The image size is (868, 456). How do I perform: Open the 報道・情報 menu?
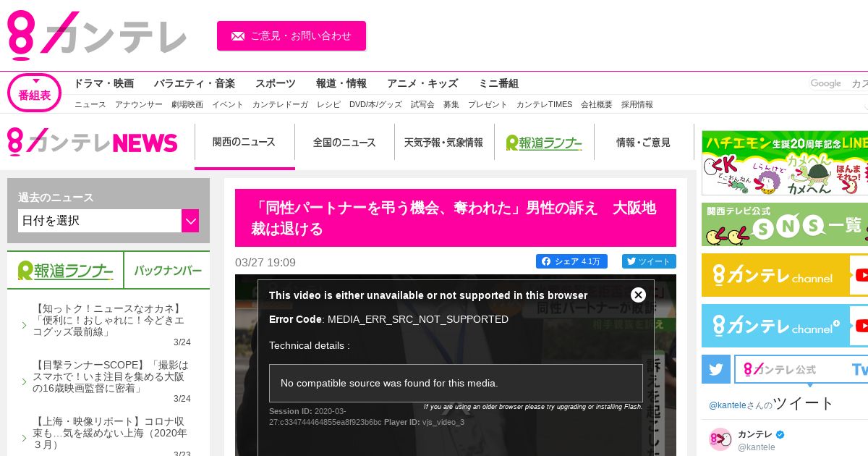(341, 83)
